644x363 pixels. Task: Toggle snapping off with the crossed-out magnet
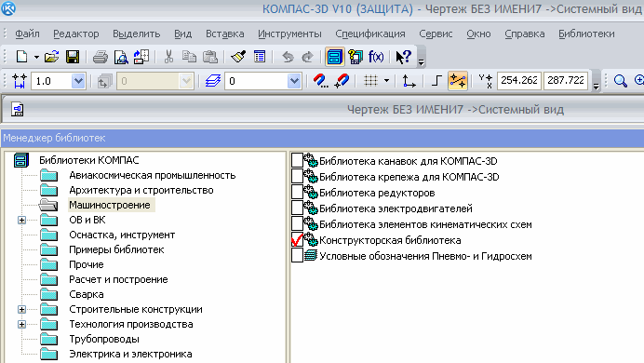click(342, 81)
